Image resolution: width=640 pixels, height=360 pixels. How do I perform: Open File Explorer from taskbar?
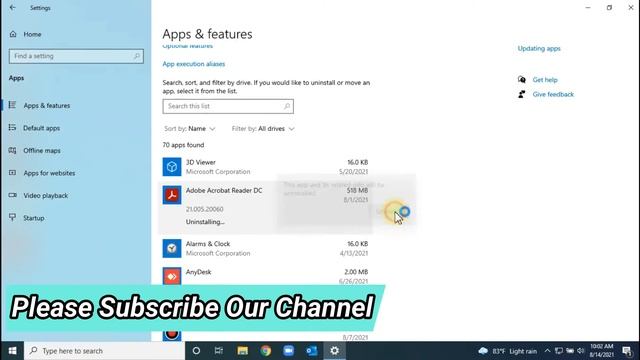pos(242,351)
